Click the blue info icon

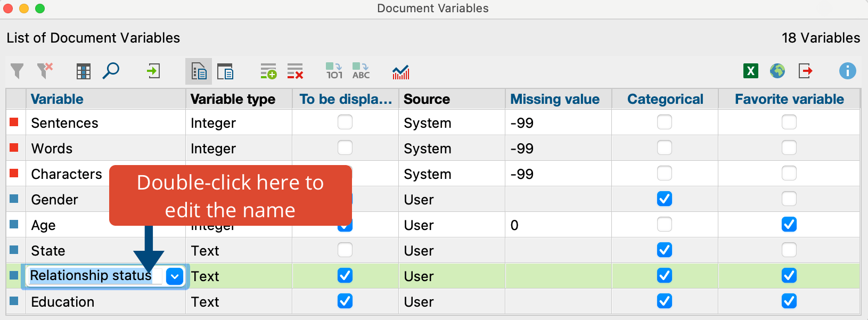coord(847,71)
